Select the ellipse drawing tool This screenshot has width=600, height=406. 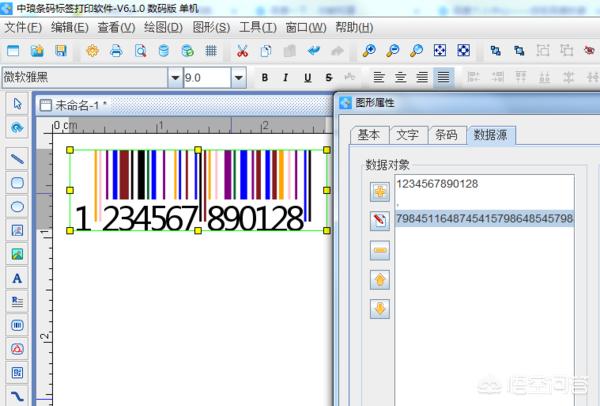[17, 207]
